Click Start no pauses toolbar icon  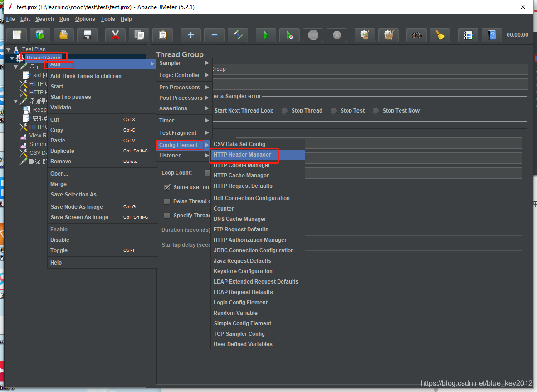290,35
